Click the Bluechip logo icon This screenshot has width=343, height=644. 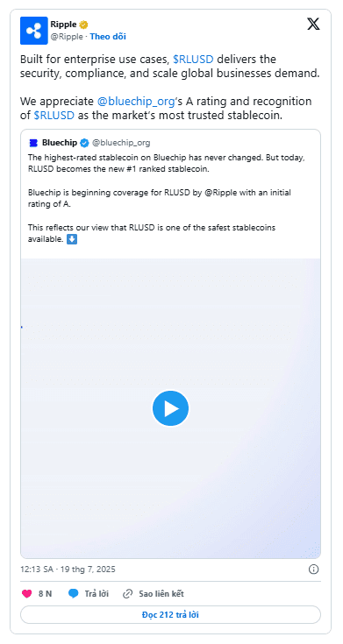[33, 143]
